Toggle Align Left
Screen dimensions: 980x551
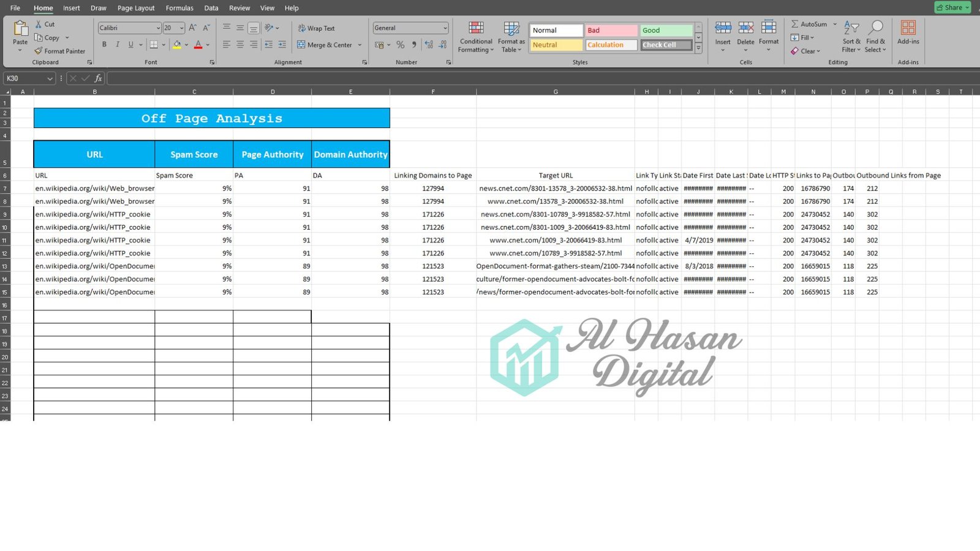[x=227, y=45]
